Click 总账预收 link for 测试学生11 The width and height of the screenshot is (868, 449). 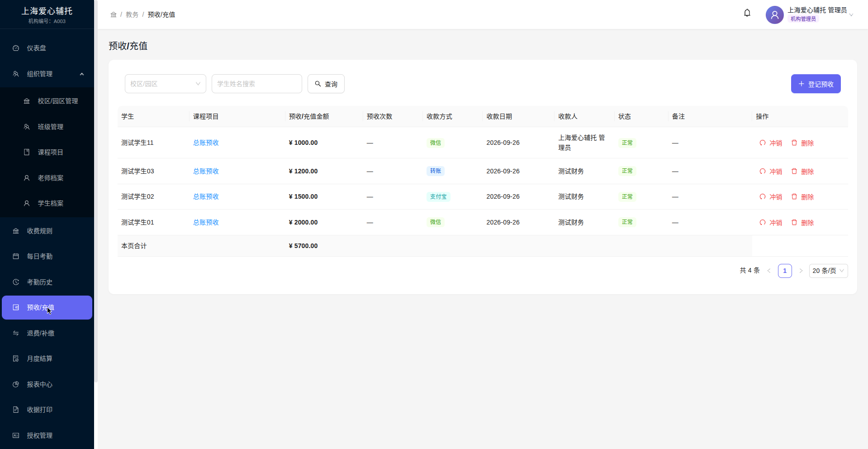[x=206, y=143]
